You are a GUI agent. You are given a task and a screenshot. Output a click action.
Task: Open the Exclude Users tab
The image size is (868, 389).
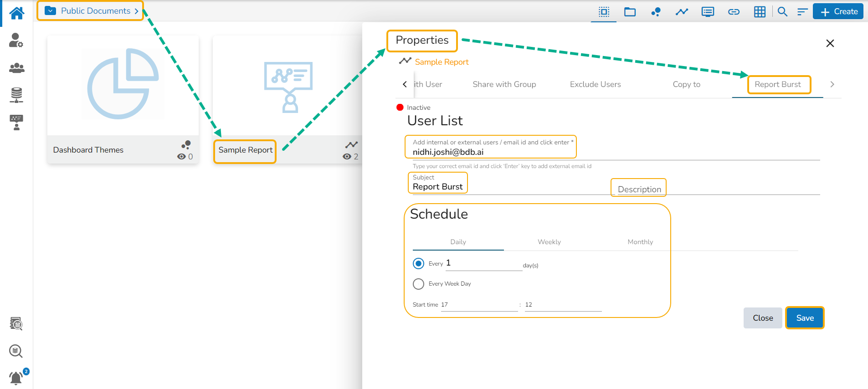596,84
